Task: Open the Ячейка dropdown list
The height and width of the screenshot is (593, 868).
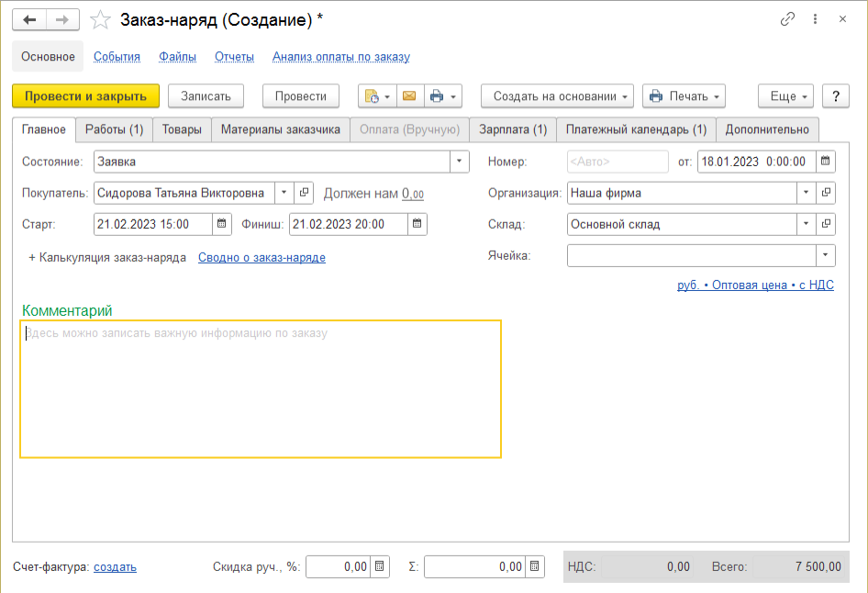Action: click(826, 255)
